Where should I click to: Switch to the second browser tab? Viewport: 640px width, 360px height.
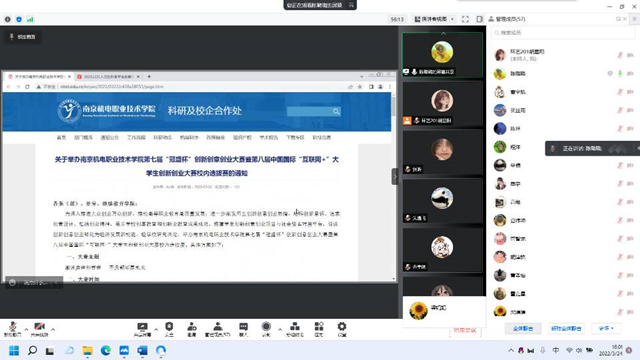click(108, 76)
